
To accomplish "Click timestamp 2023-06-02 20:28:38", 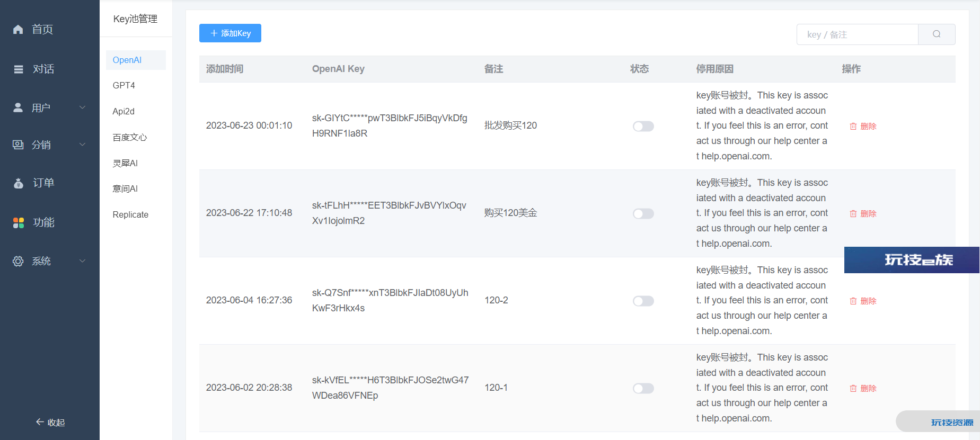I will point(249,388).
